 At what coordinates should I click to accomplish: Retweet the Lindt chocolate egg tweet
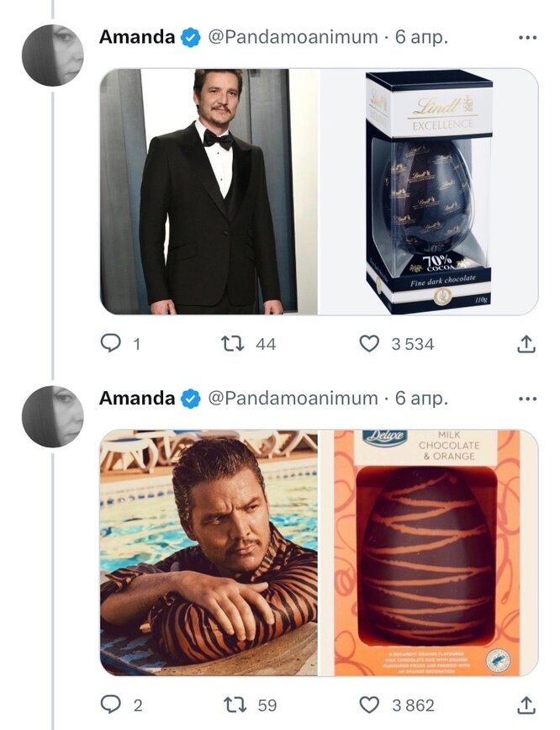point(231,343)
